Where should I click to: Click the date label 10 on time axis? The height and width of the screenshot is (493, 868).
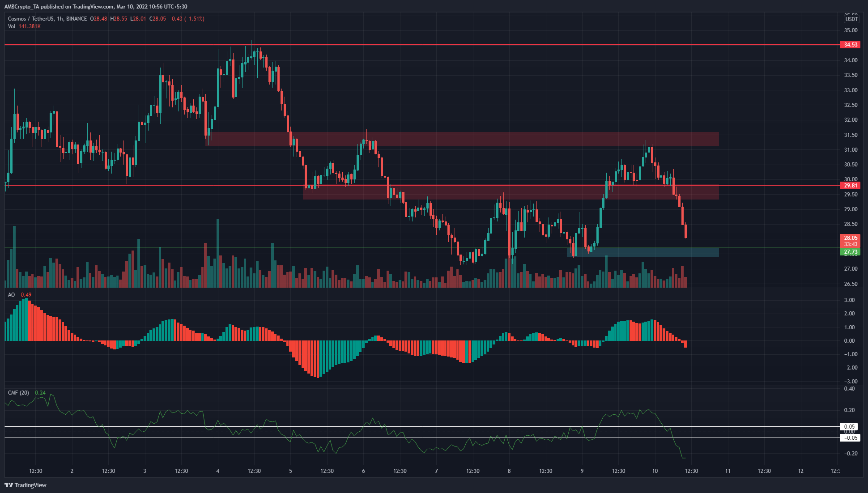655,471
